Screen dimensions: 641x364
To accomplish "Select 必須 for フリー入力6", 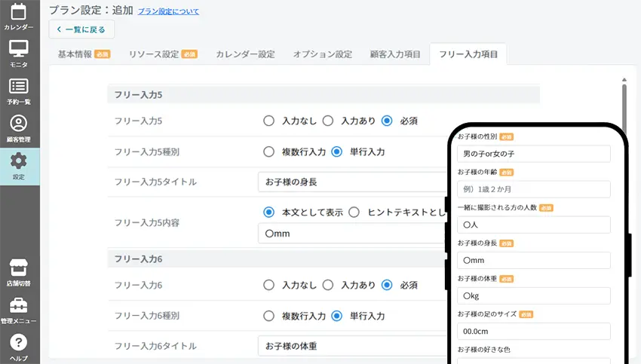I will click(387, 285).
